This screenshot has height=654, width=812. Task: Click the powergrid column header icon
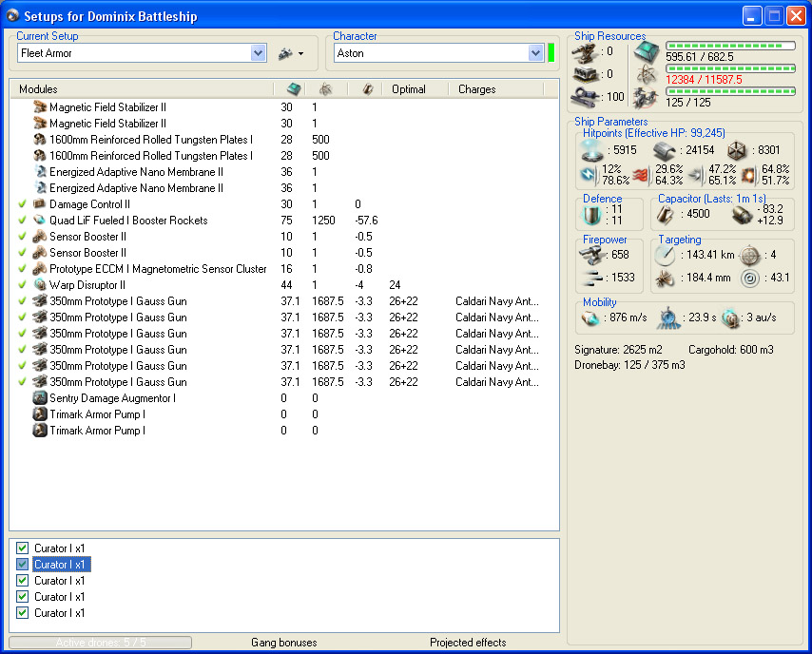pos(325,89)
